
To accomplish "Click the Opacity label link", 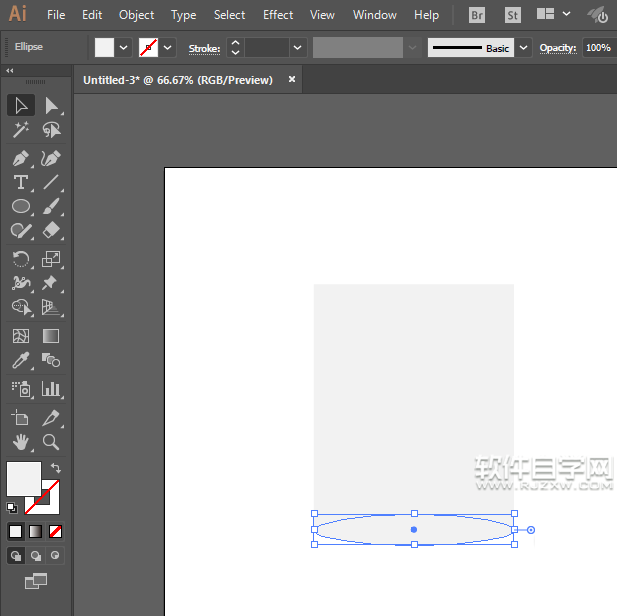I will click(558, 48).
